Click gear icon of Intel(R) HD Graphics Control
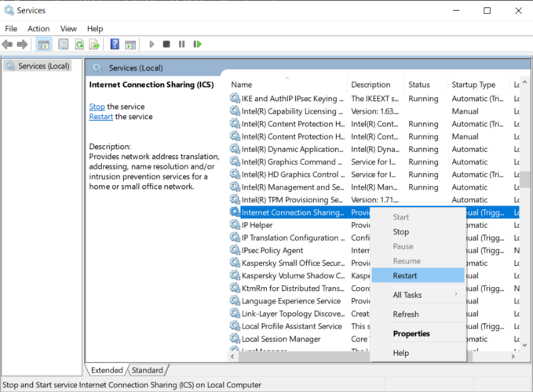The image size is (533, 392). coord(235,174)
